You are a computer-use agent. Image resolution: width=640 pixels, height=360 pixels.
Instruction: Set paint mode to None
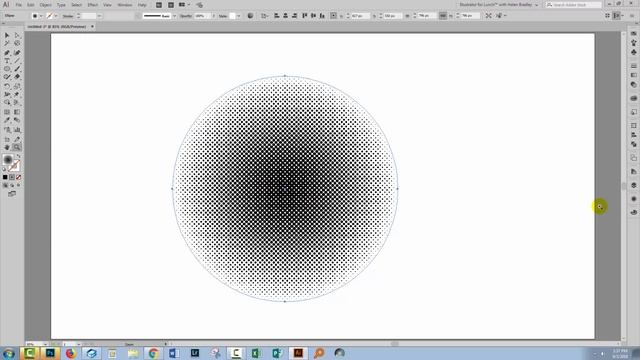pos(18,177)
